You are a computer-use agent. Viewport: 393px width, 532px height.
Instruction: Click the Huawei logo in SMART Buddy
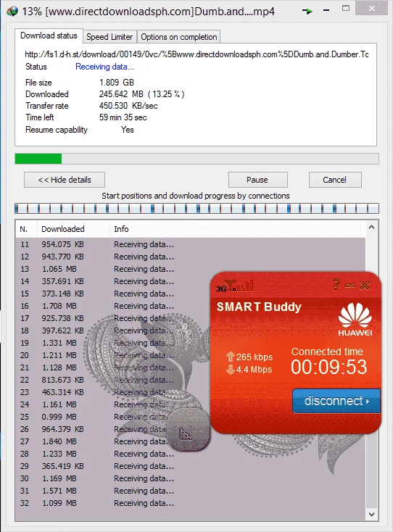[355, 319]
